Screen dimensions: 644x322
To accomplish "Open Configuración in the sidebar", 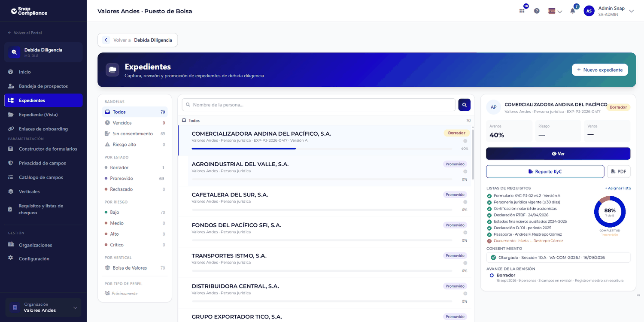I will click(x=43, y=258).
